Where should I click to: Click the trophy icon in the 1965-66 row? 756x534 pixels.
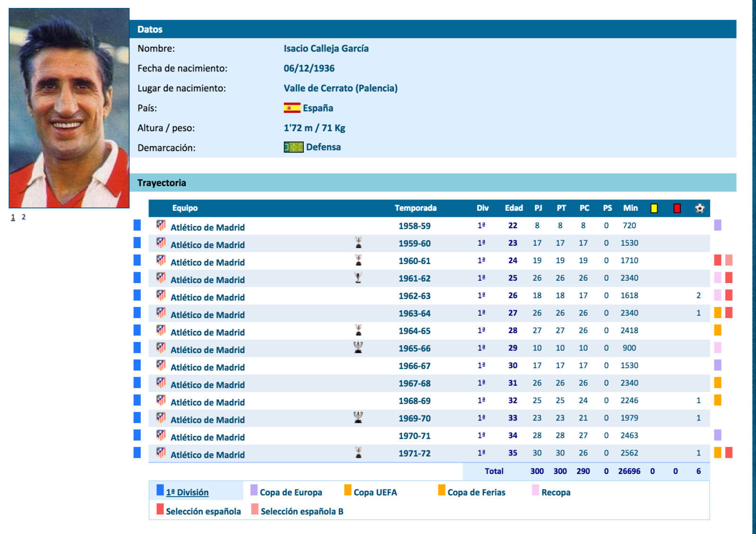(358, 348)
